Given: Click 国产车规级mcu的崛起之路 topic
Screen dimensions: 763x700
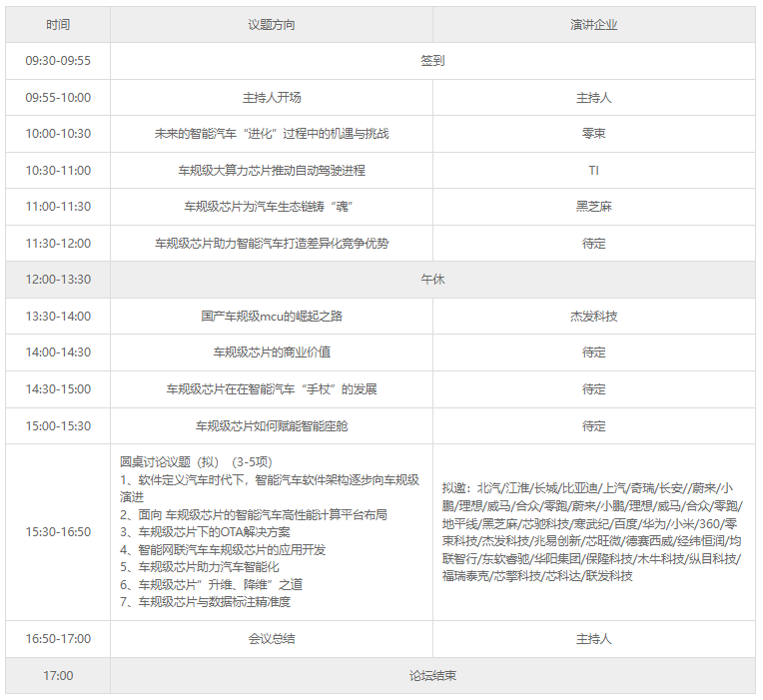Looking at the screenshot, I should point(272,317).
